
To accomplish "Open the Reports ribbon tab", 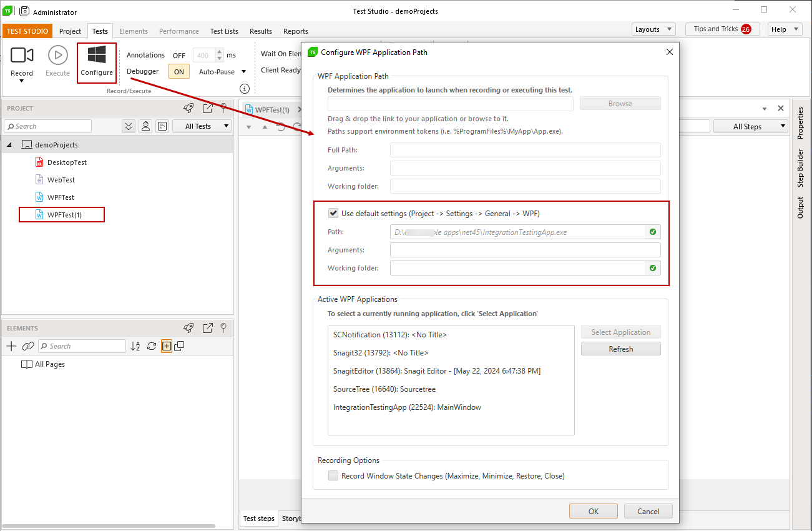I will coord(296,31).
